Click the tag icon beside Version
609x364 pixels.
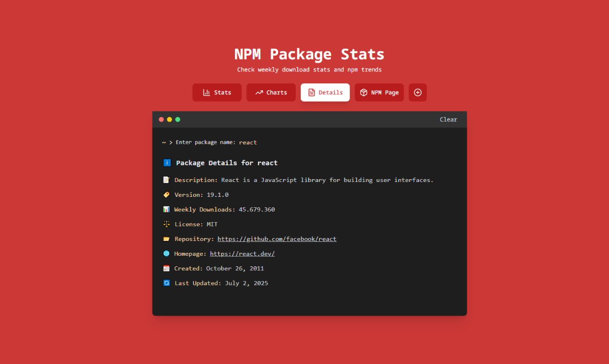166,195
